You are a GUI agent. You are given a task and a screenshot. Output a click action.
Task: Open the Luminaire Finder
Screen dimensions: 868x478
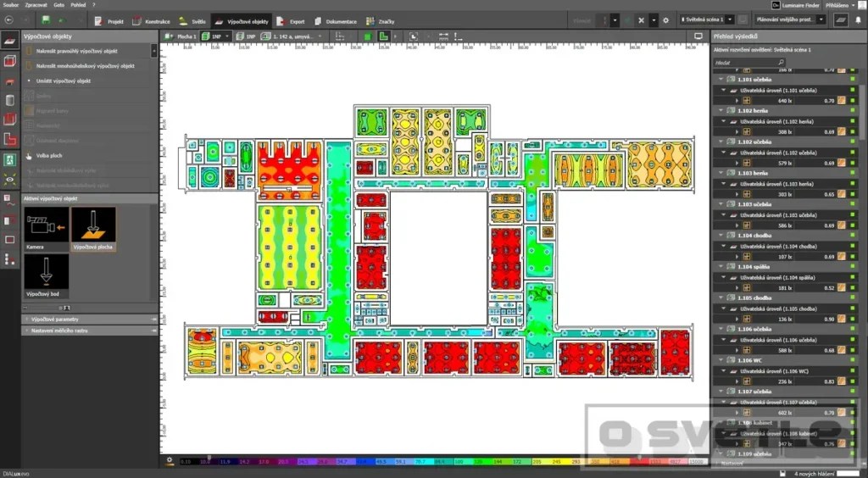796,5
